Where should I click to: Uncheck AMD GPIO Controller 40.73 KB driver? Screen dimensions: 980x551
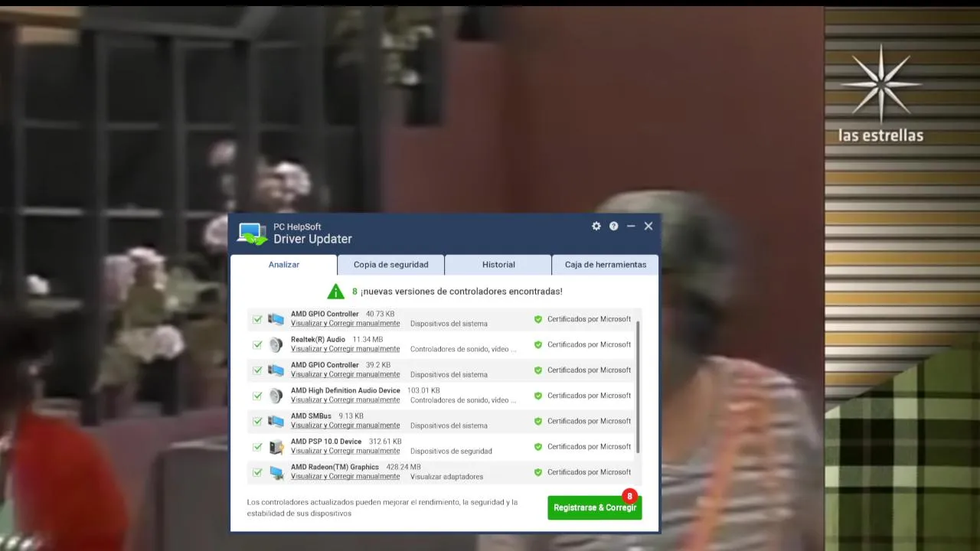pos(257,319)
